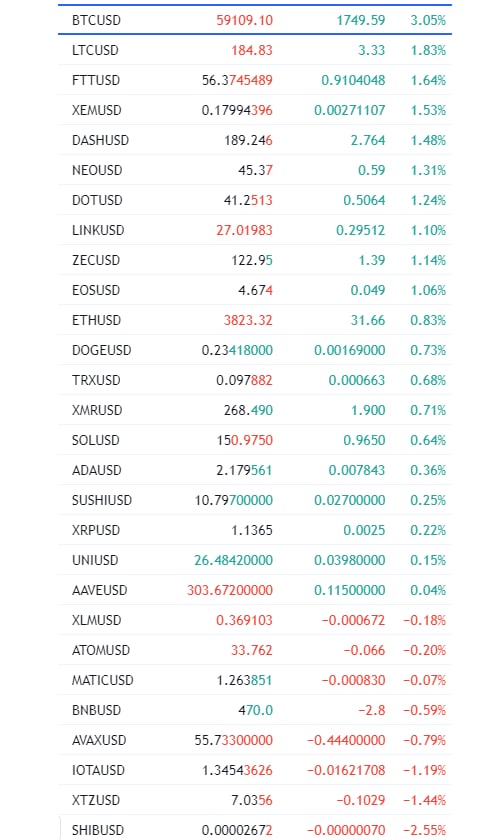
Task: Select the AAVEUSD row
Action: [255, 590]
